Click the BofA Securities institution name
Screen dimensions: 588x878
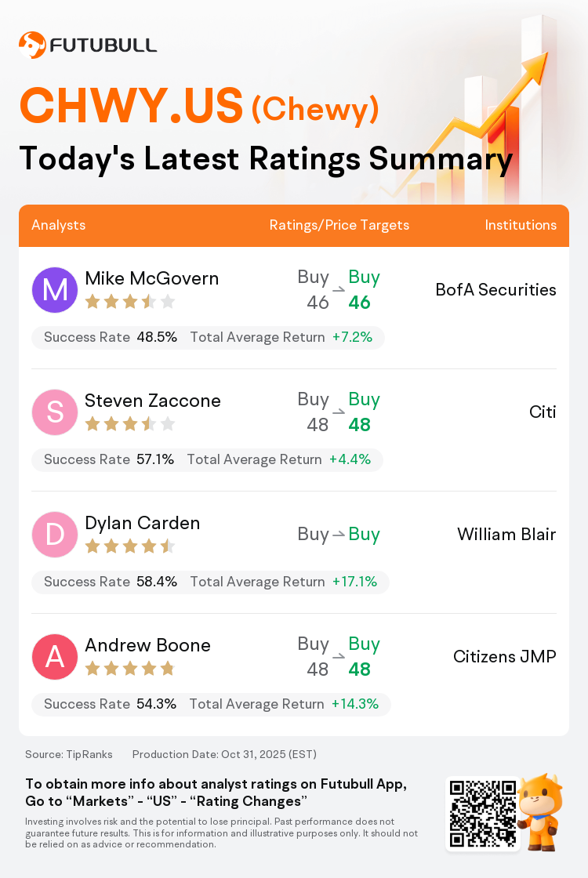coord(495,290)
